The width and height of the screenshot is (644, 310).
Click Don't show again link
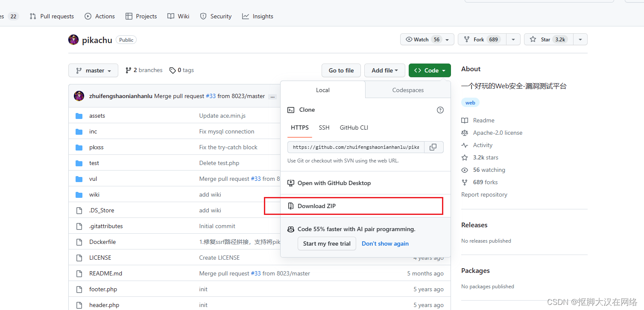[x=385, y=243]
